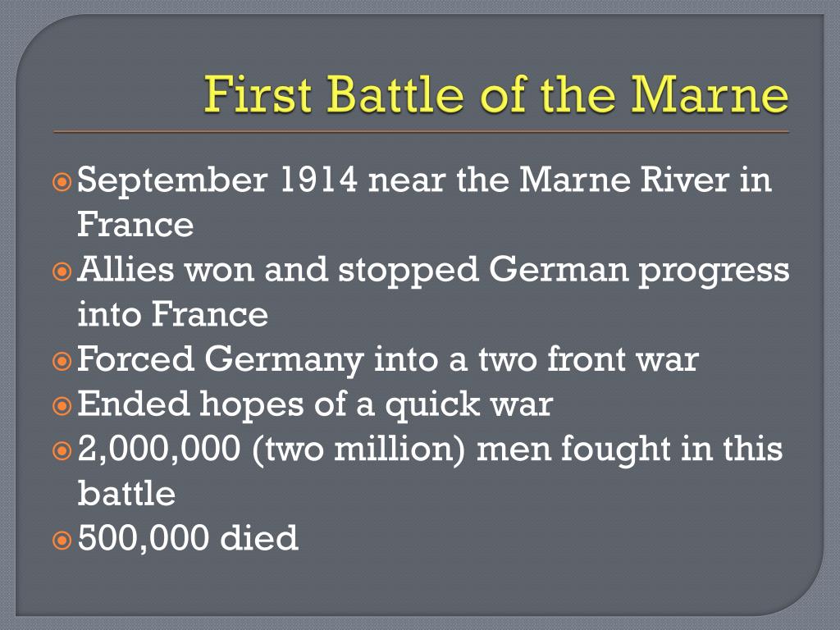Select the slide title First Battle of the Marne
The height and width of the screenshot is (630, 840).
tap(496, 94)
